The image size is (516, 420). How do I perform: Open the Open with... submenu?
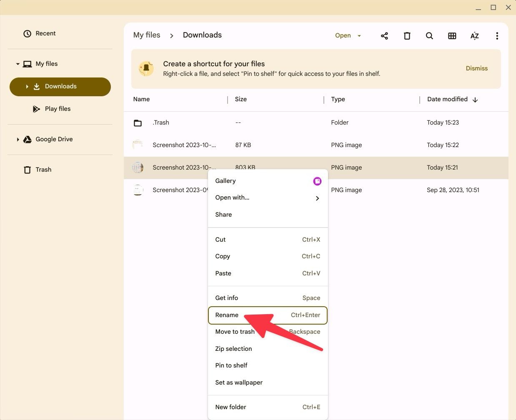pos(232,197)
